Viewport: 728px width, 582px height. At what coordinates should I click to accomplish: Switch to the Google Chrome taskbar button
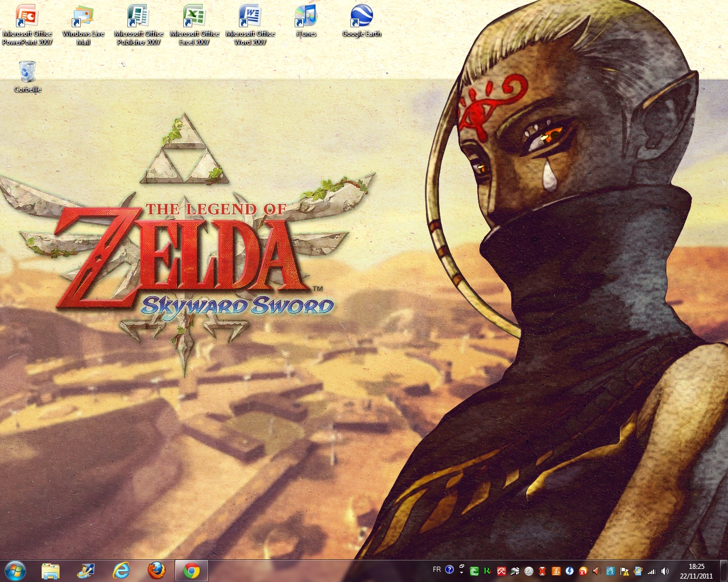pos(192,570)
